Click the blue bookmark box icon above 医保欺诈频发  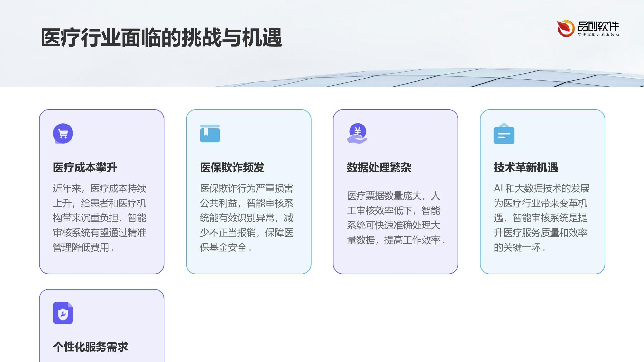point(210,133)
